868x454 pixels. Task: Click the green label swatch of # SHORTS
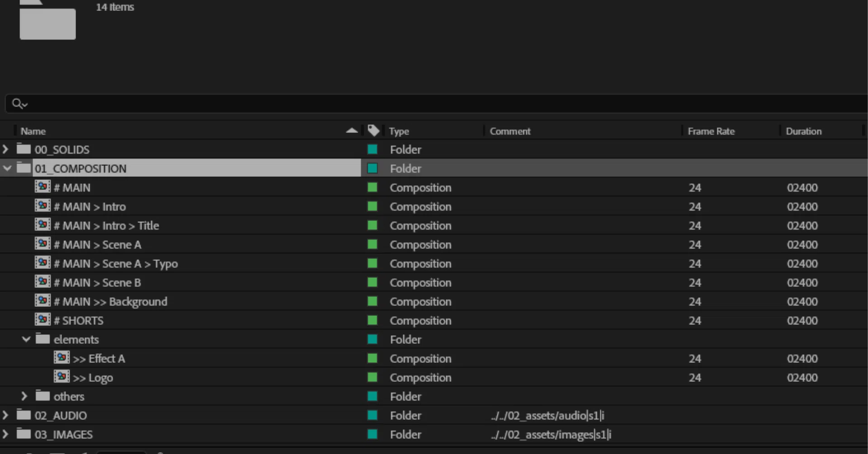(373, 320)
